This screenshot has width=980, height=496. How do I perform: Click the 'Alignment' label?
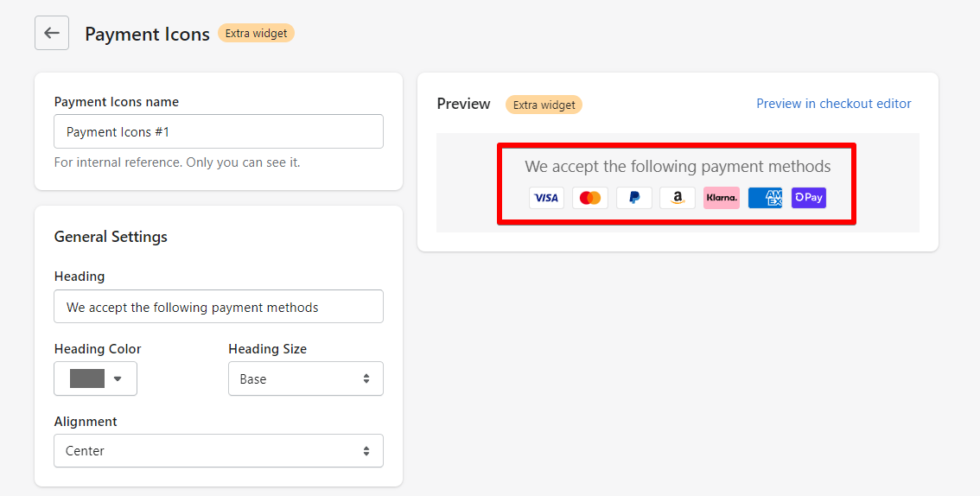[86, 422]
